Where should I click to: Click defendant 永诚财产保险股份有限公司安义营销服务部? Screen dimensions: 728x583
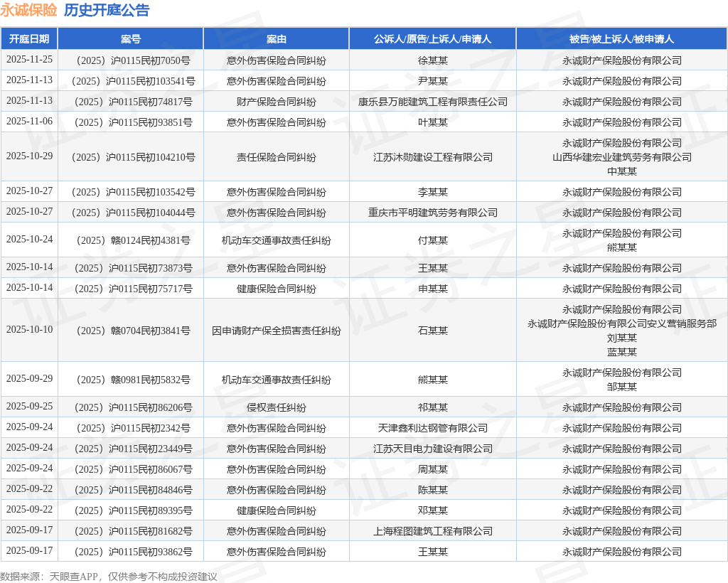tap(621, 323)
